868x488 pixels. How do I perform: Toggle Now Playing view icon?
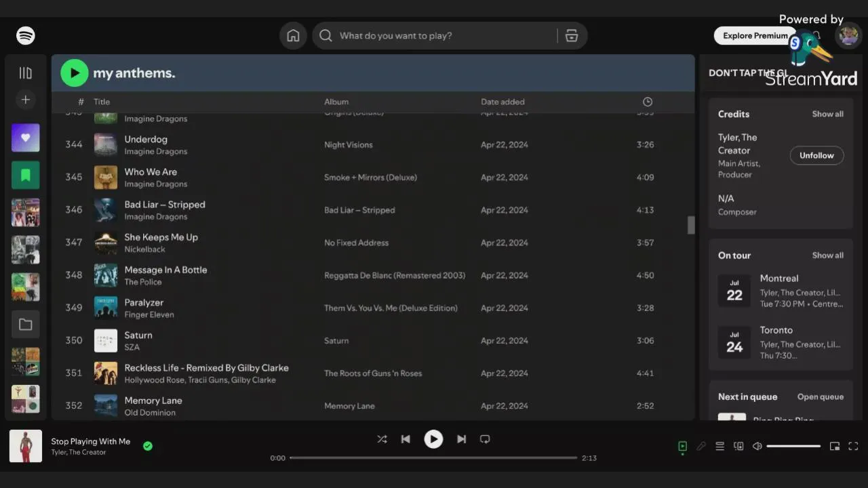click(683, 446)
